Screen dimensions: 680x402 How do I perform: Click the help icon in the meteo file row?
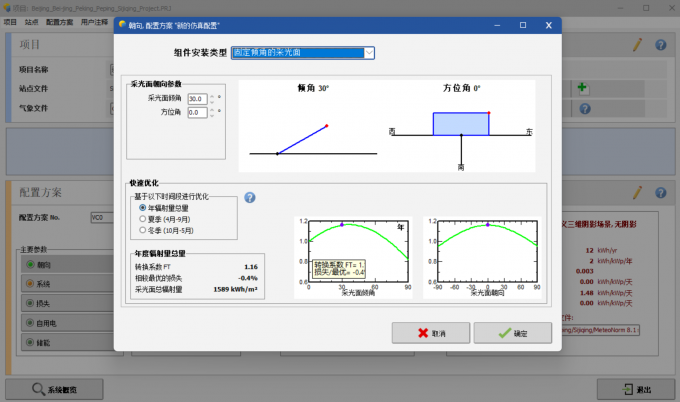coord(585,108)
